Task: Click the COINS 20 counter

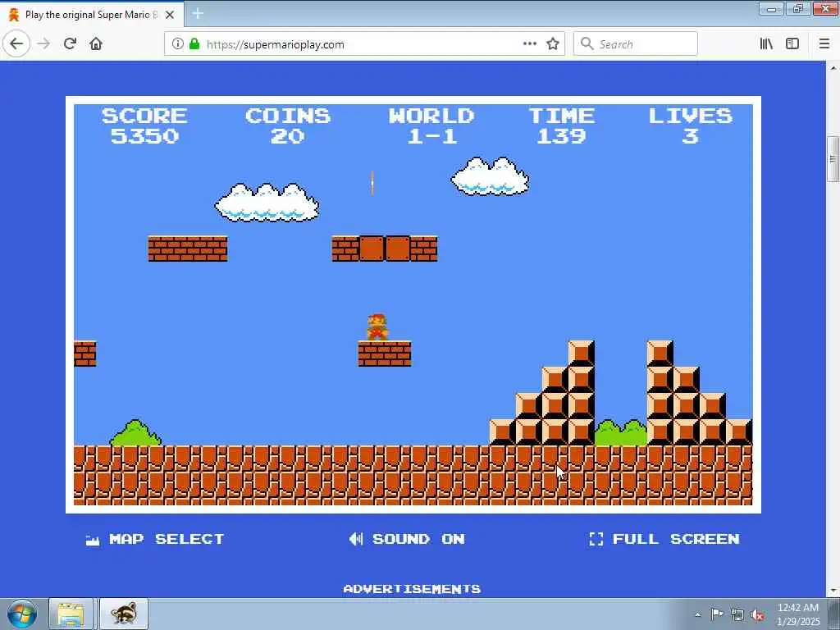Action: [x=288, y=126]
